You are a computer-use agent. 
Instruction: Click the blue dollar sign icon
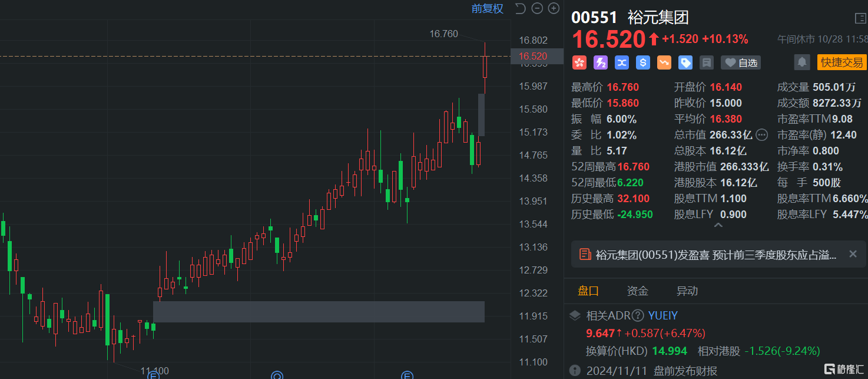pos(643,62)
